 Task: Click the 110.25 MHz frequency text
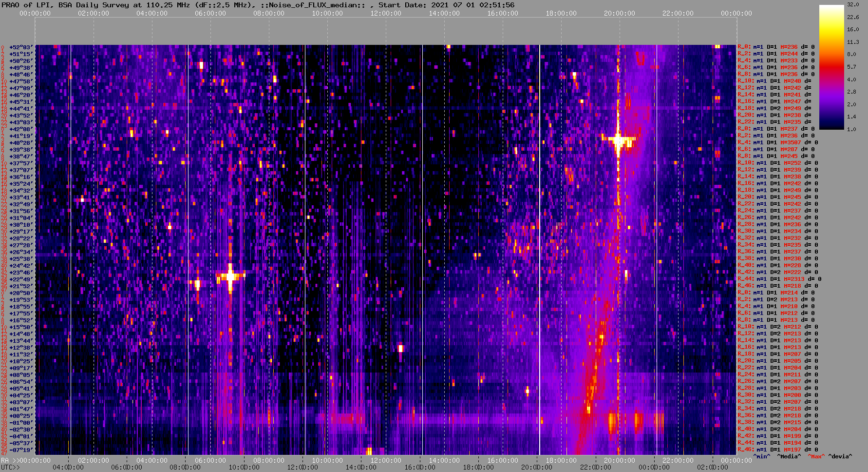point(168,5)
